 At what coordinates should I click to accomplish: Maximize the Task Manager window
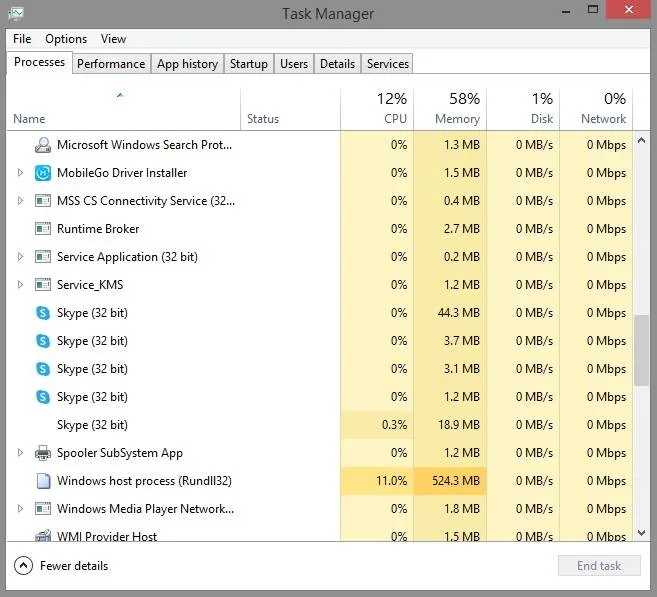592,10
